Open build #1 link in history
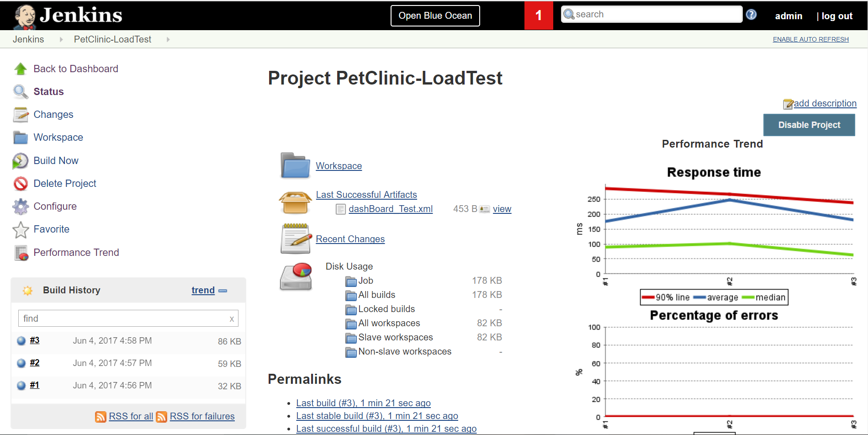The image size is (868, 435). 35,385
